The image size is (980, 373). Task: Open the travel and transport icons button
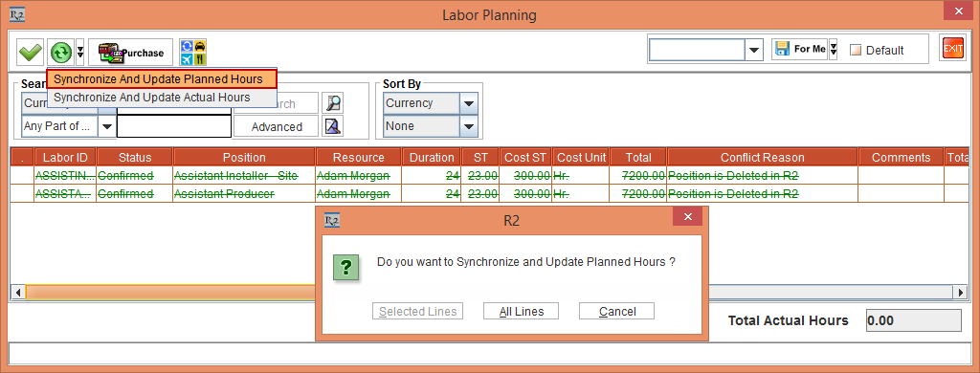[x=193, y=53]
